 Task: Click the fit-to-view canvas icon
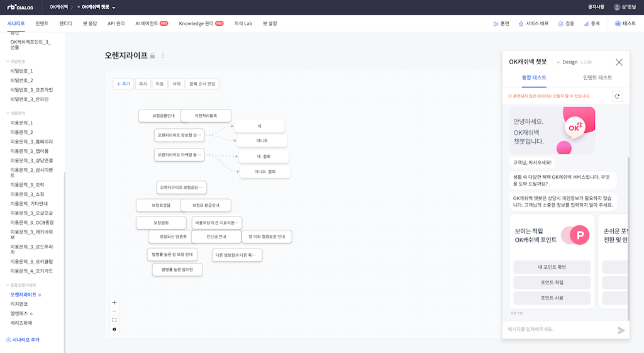pyautogui.click(x=114, y=320)
